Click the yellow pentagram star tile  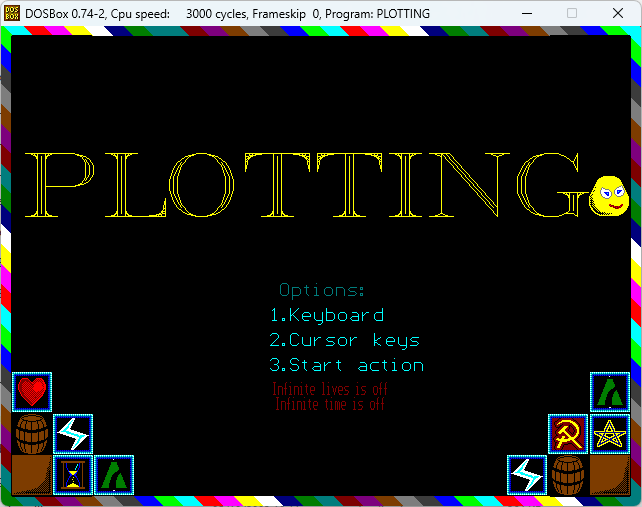pos(610,434)
